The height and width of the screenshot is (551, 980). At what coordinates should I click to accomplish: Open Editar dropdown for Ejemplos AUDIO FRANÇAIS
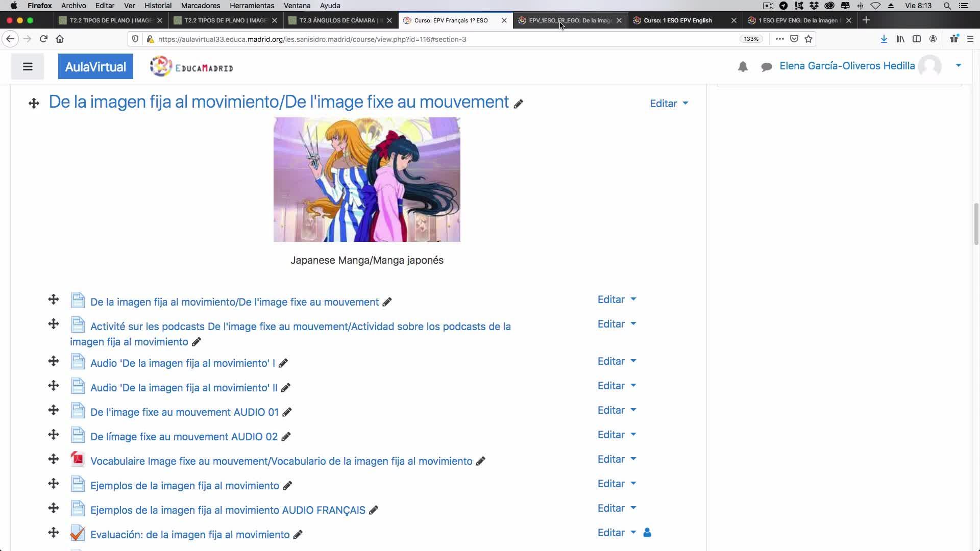point(617,508)
